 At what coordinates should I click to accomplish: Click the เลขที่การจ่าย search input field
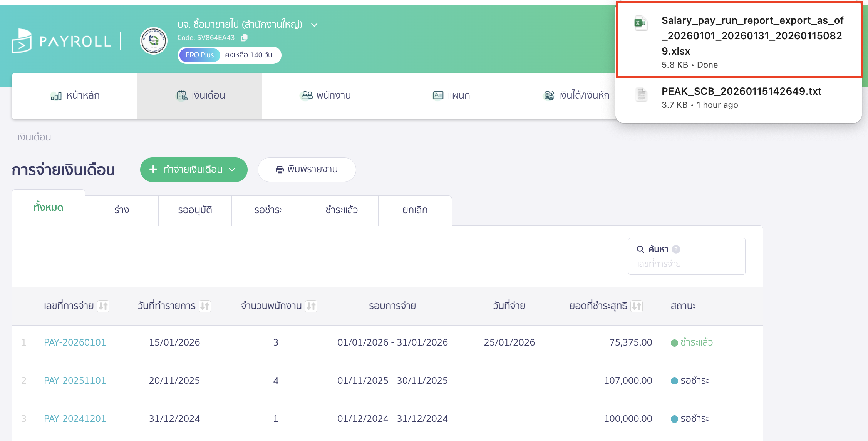coord(686,264)
